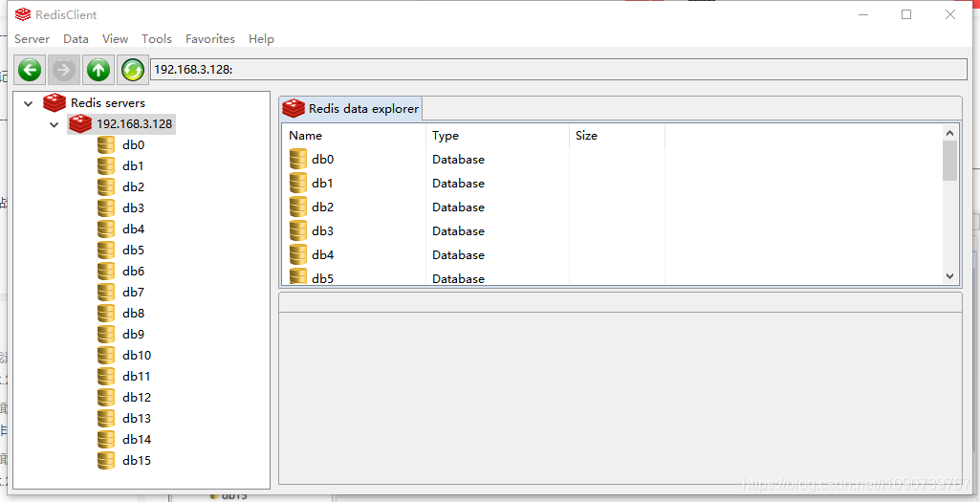Image resolution: width=980 pixels, height=502 pixels.
Task: Click the db10 database icon in tree
Action: (x=106, y=355)
